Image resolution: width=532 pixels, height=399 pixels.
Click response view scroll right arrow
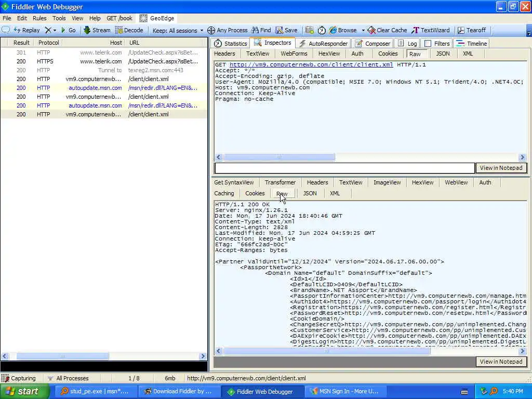[x=523, y=351]
